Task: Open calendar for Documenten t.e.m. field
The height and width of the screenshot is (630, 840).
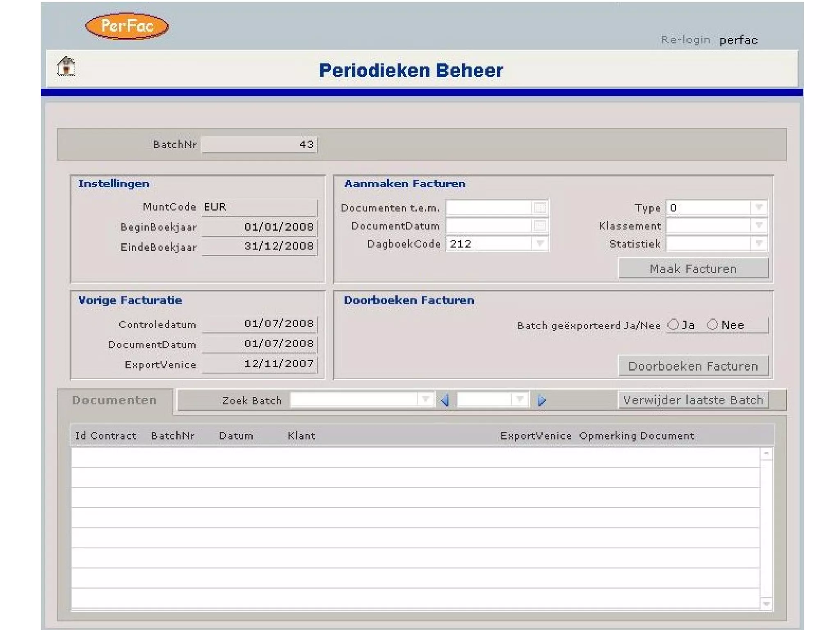Action: 539,208
